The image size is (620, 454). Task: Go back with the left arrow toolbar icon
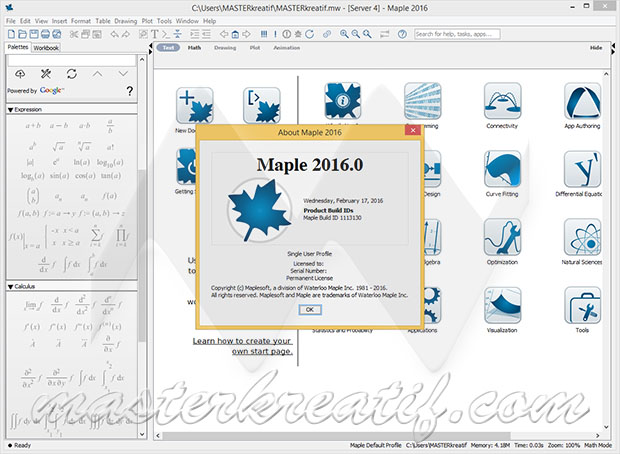click(x=224, y=34)
